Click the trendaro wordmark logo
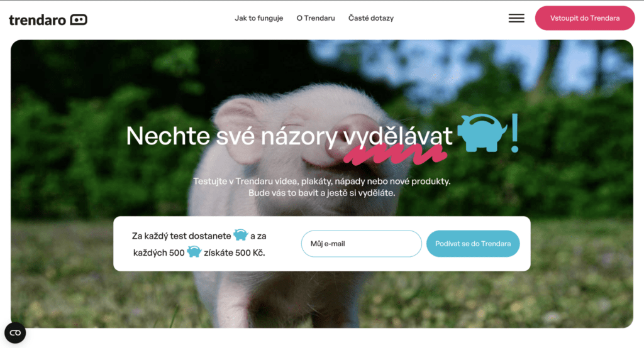Viewport: 644px width, 348px height. (x=37, y=19)
